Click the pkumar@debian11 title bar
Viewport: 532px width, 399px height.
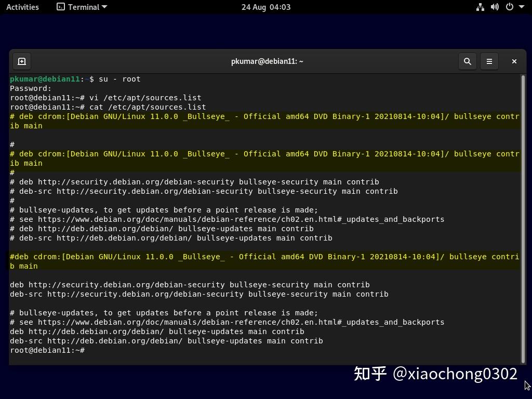point(267,61)
